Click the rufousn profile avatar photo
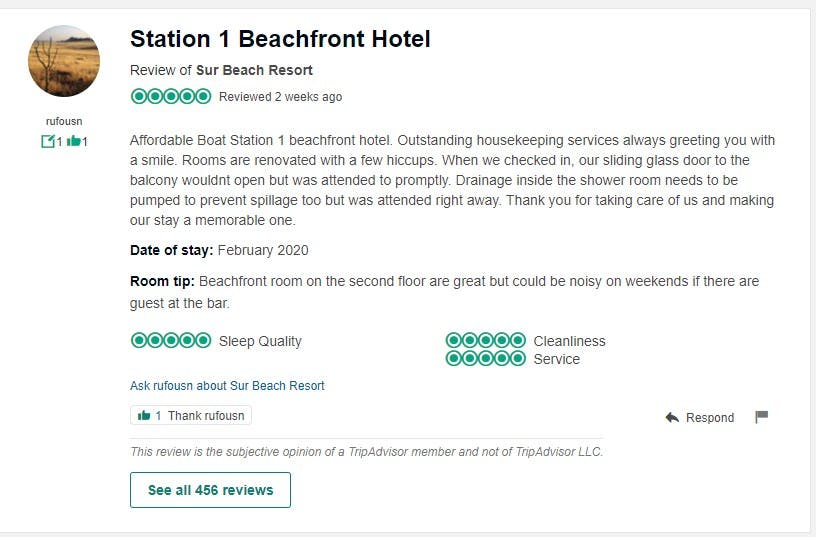The image size is (816, 537). click(63, 61)
